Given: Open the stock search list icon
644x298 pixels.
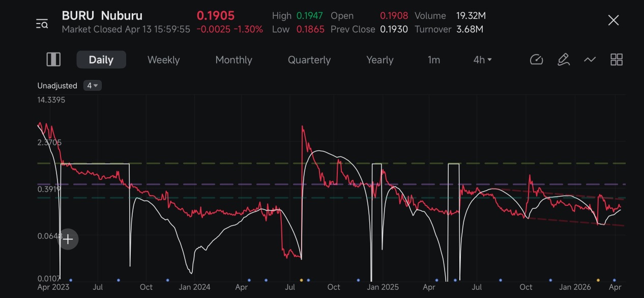Looking at the screenshot, I should [x=42, y=23].
